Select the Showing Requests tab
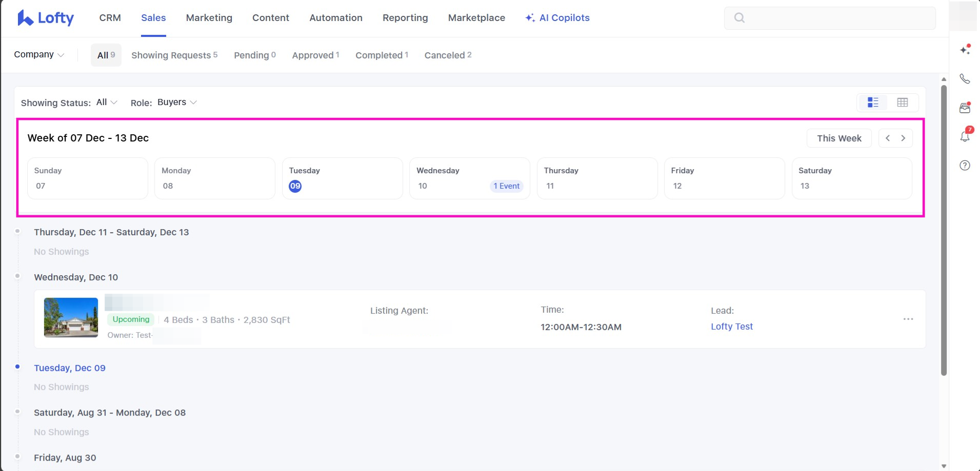980x471 pixels. tap(174, 55)
